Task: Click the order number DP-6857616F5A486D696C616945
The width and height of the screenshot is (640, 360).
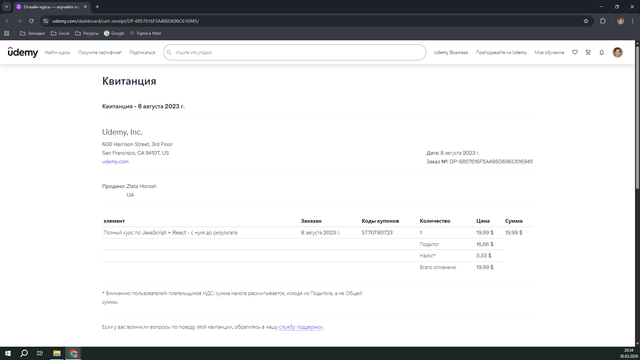Action: [x=491, y=162]
